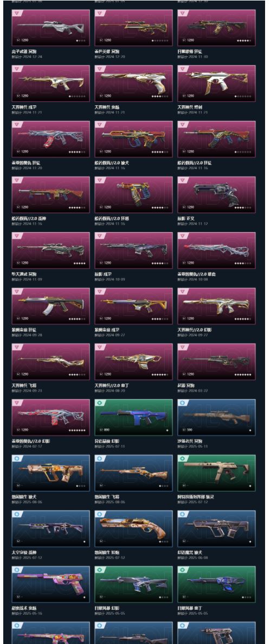The width and height of the screenshot is (277, 644).
Task: Click the tier badge on the ornate shotgun pistol card
Action: [99, 514]
